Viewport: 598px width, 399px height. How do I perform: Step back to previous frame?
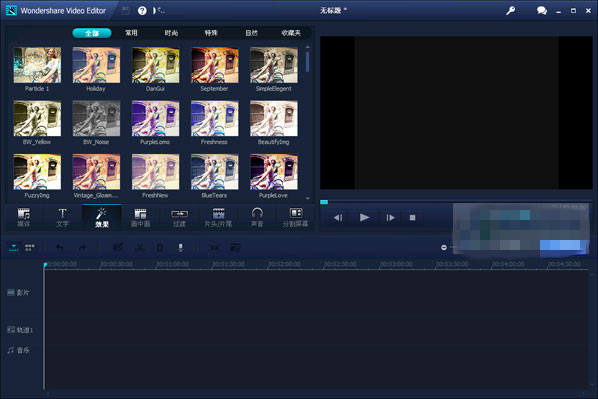[338, 217]
